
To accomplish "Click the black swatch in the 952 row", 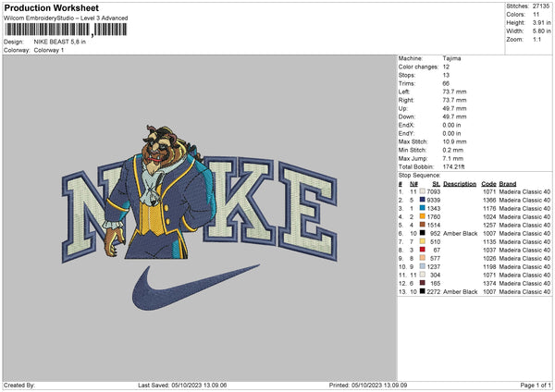I will pyautogui.click(x=423, y=233).
